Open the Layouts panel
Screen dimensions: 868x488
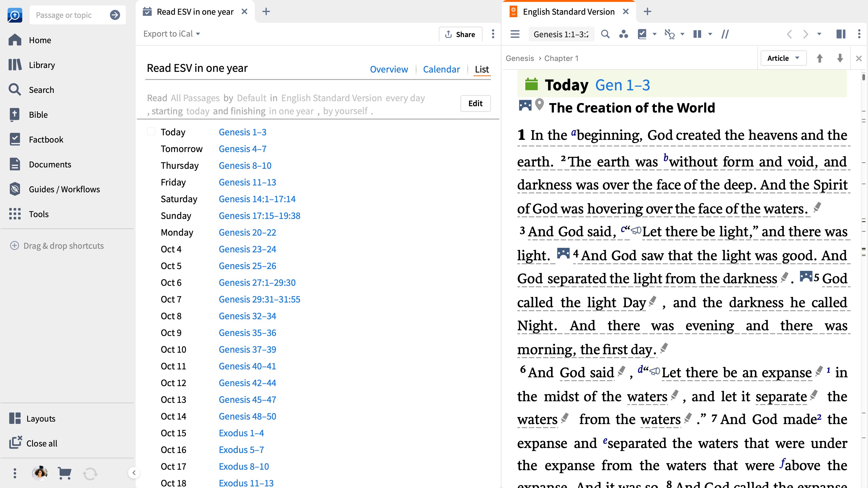pos(32,419)
